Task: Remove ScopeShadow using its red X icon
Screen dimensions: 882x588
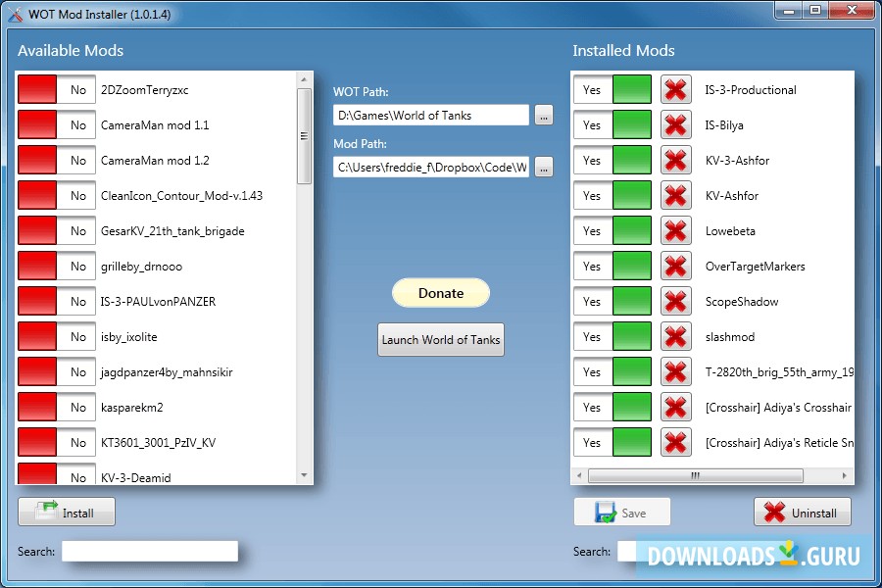Action: tap(676, 301)
